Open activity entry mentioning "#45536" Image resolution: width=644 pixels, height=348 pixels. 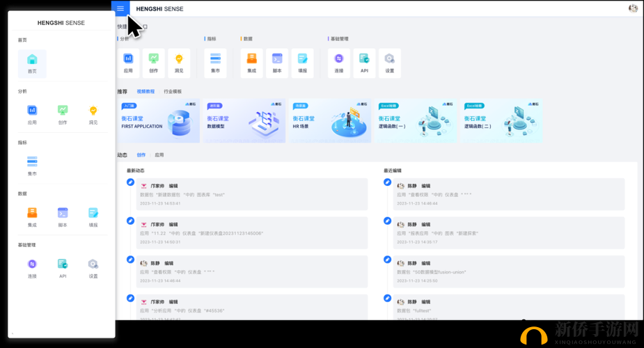tap(252, 307)
